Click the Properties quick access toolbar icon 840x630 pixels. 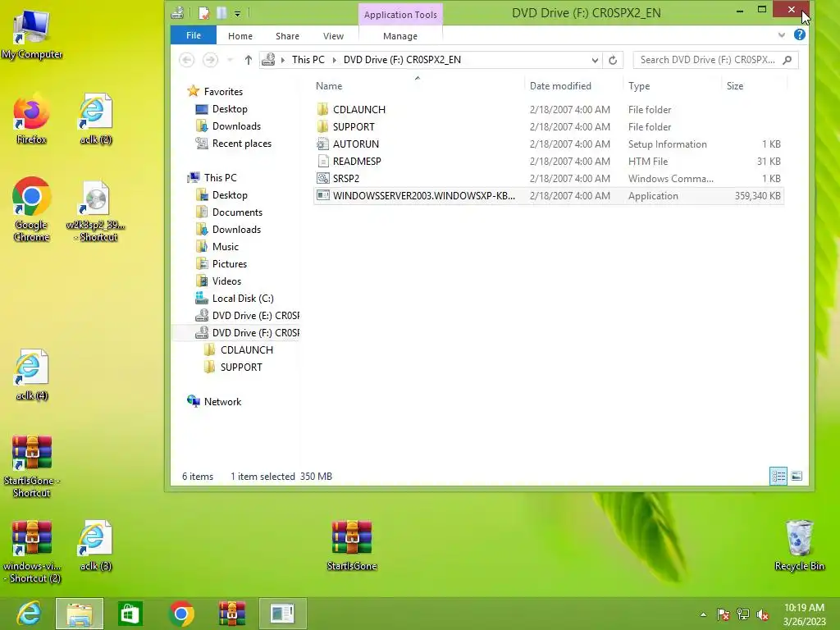pyautogui.click(x=203, y=12)
